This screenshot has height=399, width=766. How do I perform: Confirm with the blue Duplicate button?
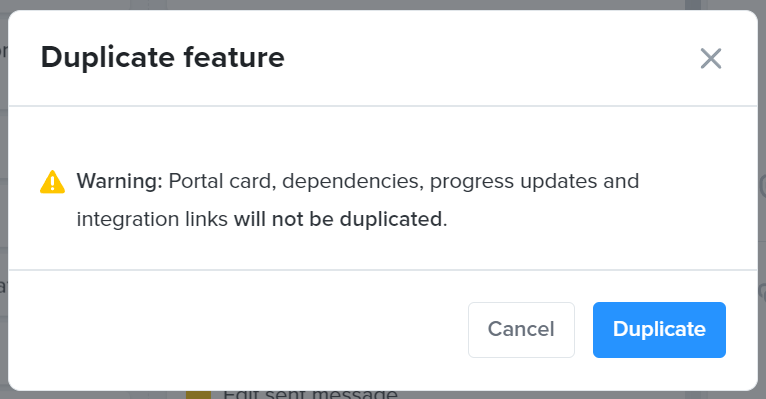[x=659, y=330]
